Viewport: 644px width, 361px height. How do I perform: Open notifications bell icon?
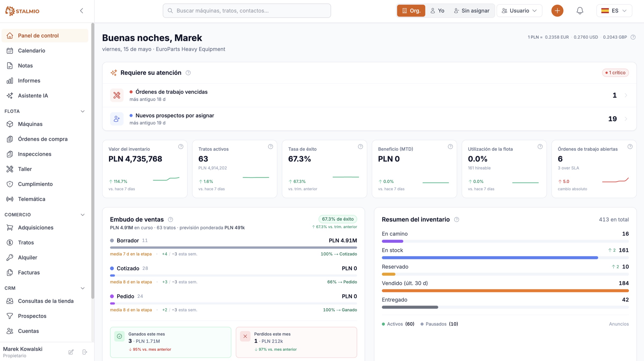click(x=580, y=11)
